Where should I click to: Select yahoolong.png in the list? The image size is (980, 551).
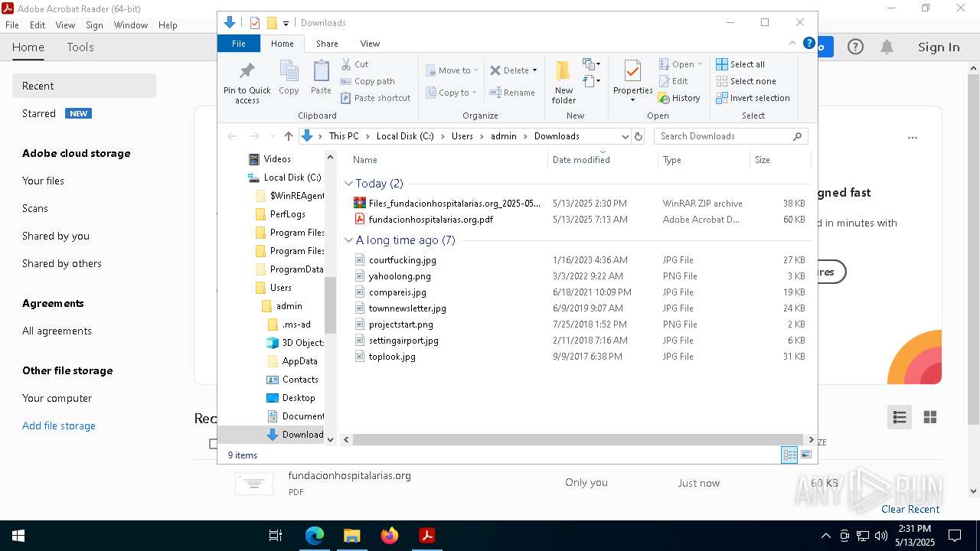400,276
